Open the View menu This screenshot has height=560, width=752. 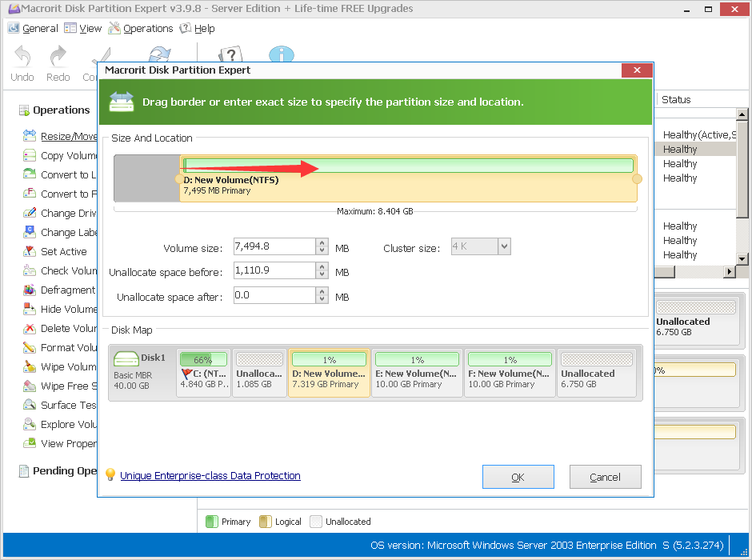83,28
